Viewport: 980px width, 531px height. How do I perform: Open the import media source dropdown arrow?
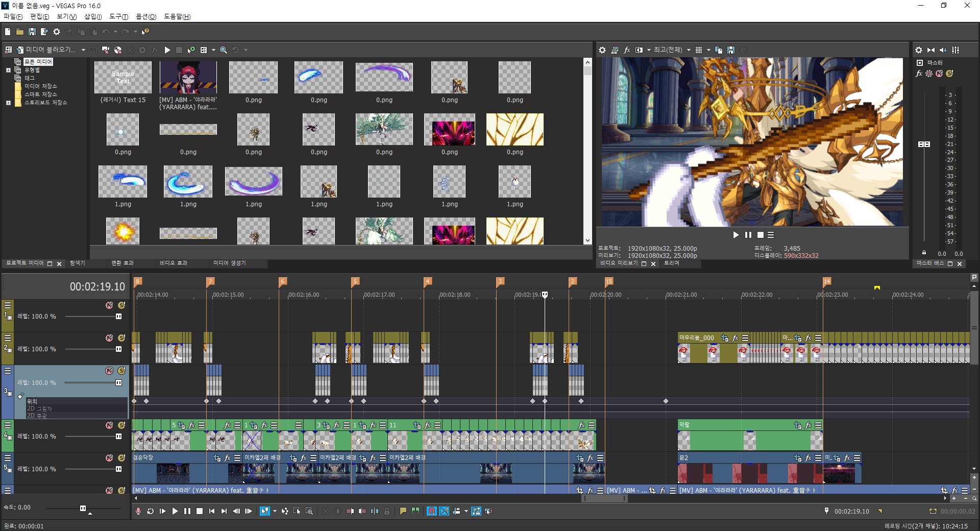83,50
